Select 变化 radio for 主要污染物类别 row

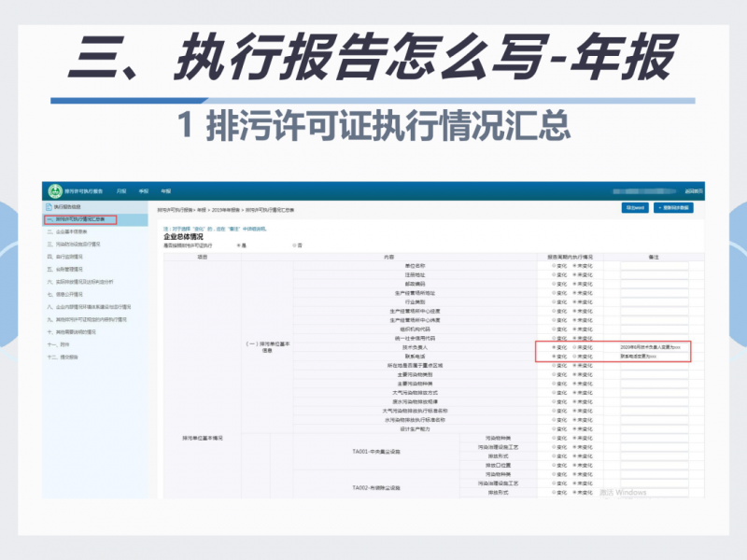coord(554,374)
